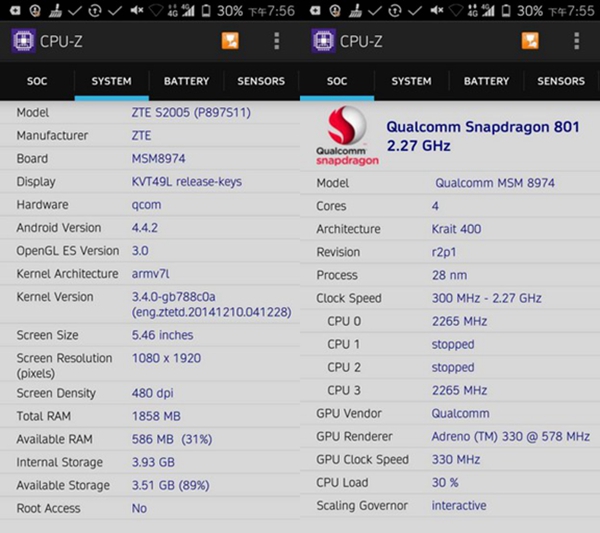
Task: Click Screen Size value '5.46 inches'
Action: click(x=162, y=335)
